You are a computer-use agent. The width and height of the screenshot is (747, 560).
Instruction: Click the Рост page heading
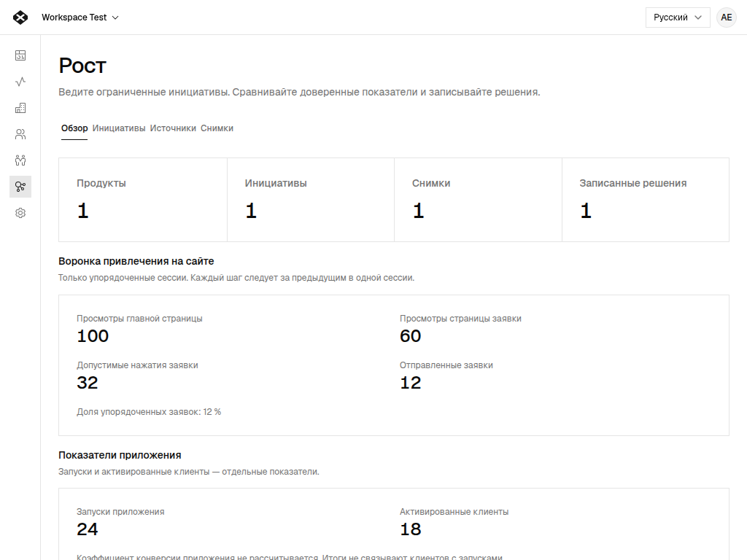point(82,66)
